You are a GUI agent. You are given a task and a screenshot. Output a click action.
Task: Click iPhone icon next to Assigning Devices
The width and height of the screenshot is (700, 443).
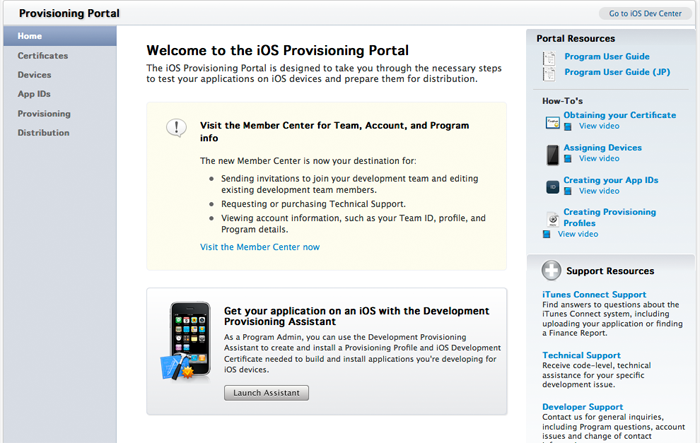point(553,155)
